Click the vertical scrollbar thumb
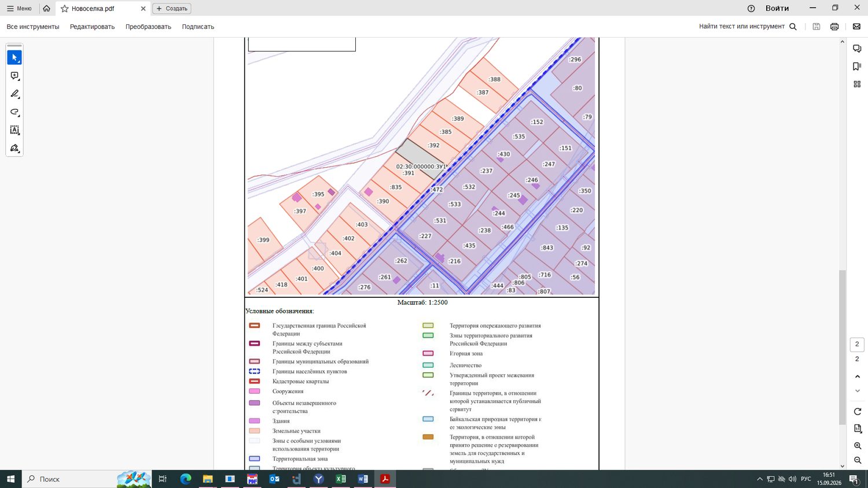The height and width of the screenshot is (488, 868). (843, 347)
